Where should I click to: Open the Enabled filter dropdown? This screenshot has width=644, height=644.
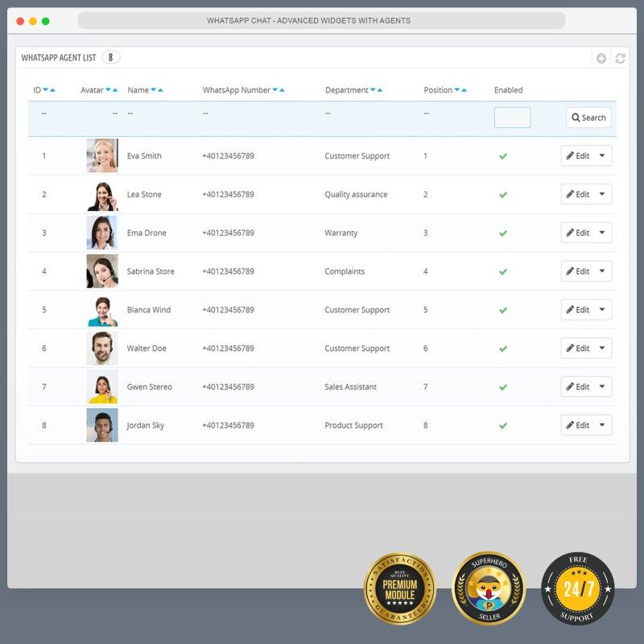coord(512,118)
